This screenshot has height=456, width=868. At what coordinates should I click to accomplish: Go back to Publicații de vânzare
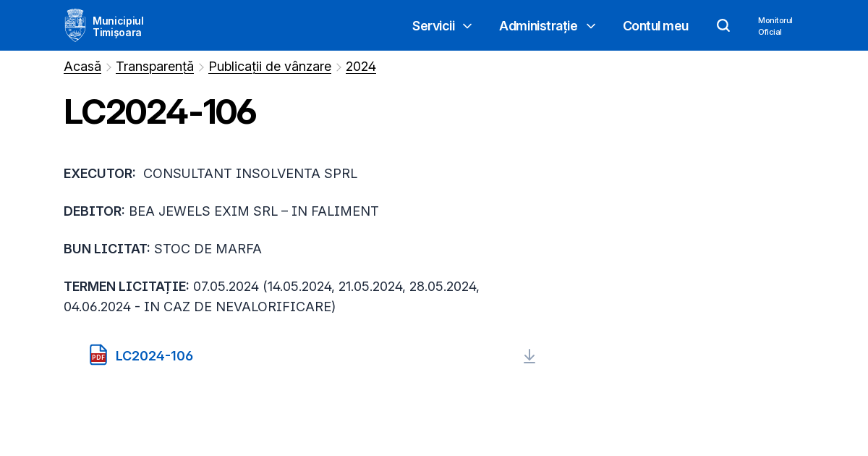pos(270,67)
